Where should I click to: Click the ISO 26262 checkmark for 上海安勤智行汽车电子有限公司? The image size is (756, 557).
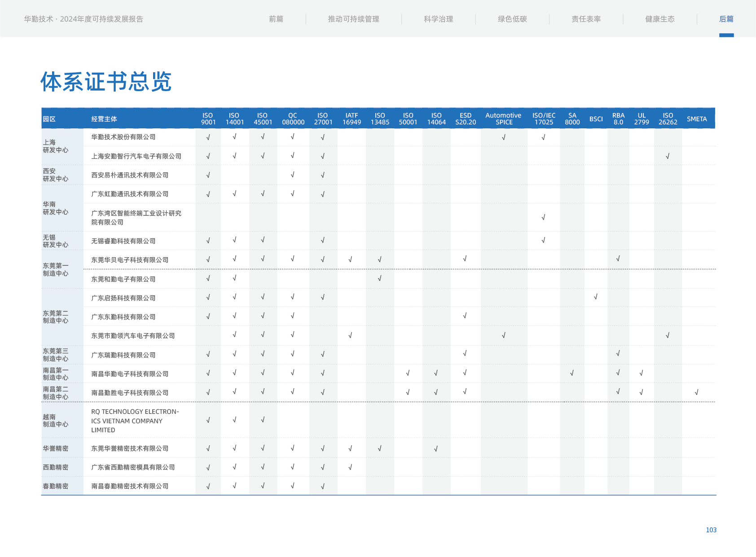pyautogui.click(x=668, y=156)
